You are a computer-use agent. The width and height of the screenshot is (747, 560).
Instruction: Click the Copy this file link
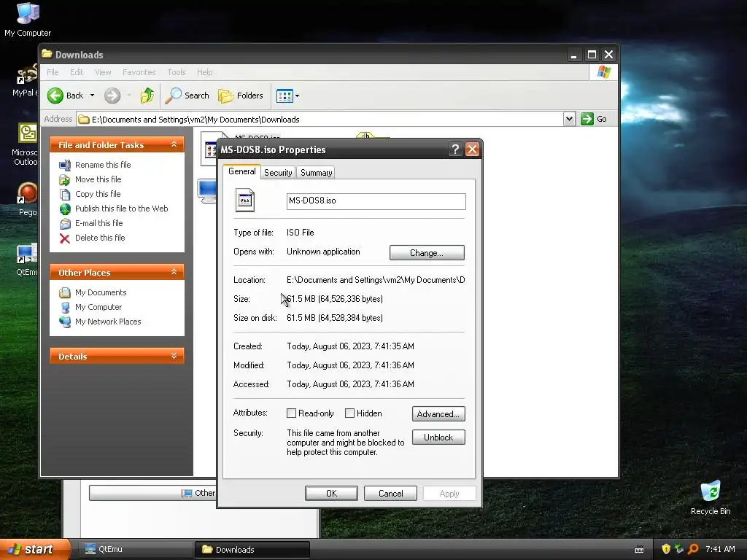[98, 194]
